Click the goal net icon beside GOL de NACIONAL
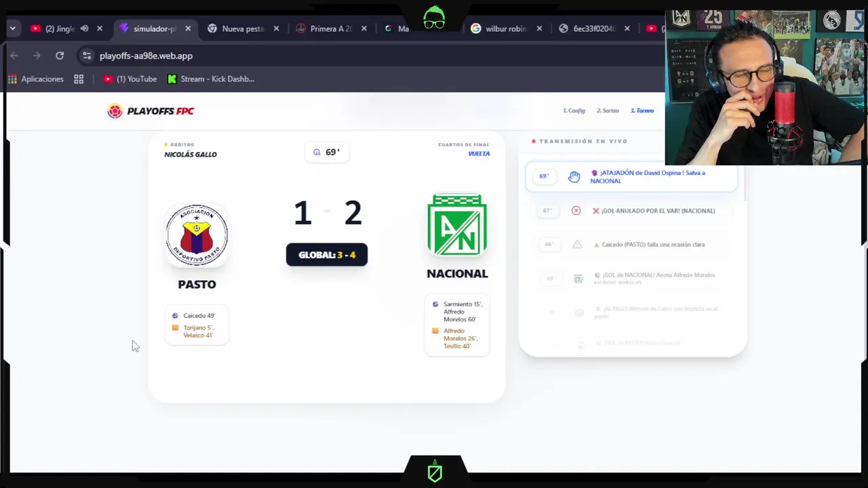The width and height of the screenshot is (868, 488). pos(578,279)
